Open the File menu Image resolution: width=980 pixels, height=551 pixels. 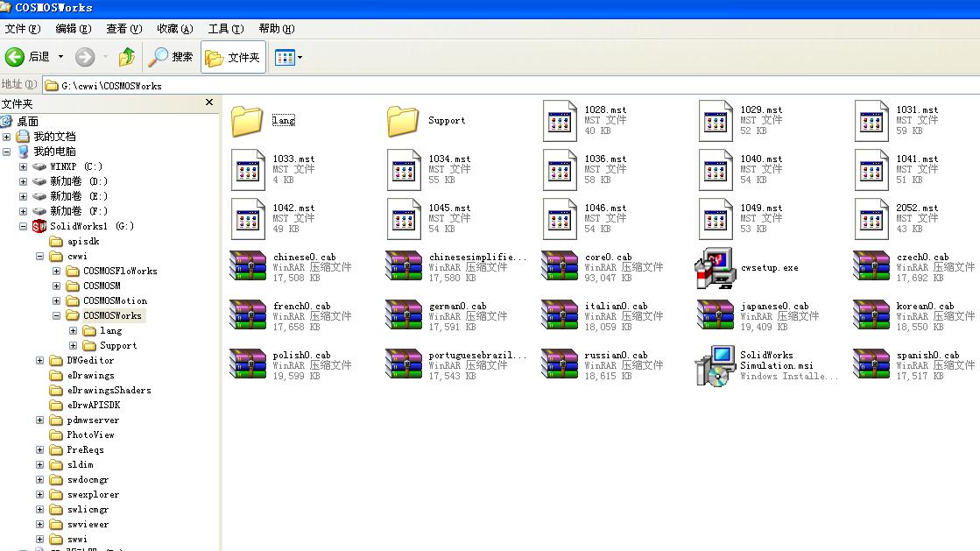click(23, 29)
